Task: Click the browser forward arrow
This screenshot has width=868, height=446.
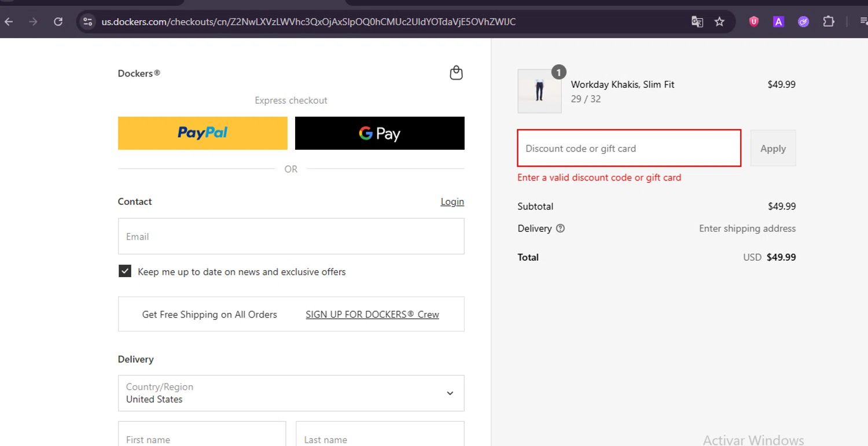Action: pyautogui.click(x=33, y=22)
